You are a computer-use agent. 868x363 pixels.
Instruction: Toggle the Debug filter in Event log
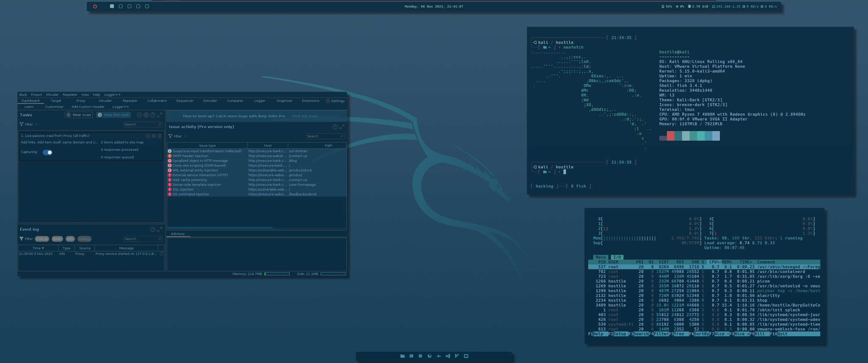point(84,239)
